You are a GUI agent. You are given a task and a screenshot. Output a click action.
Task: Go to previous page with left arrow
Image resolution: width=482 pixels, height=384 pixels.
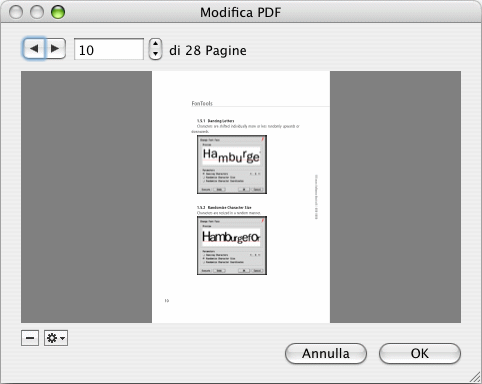click(34, 49)
